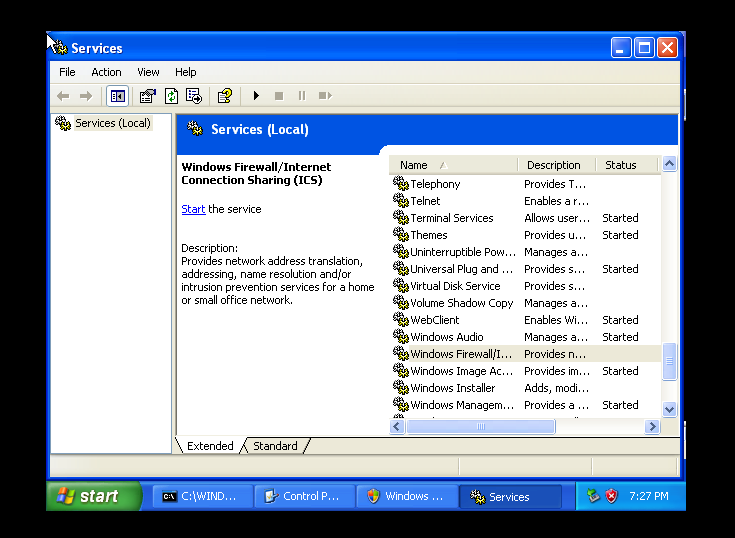Click the vertical scrollbar down arrow
This screenshot has height=538, width=735.
669,409
